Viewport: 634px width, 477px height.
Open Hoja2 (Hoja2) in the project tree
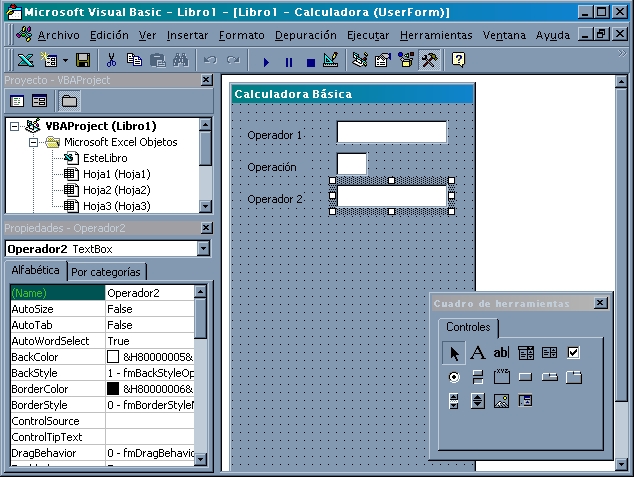tap(115, 190)
